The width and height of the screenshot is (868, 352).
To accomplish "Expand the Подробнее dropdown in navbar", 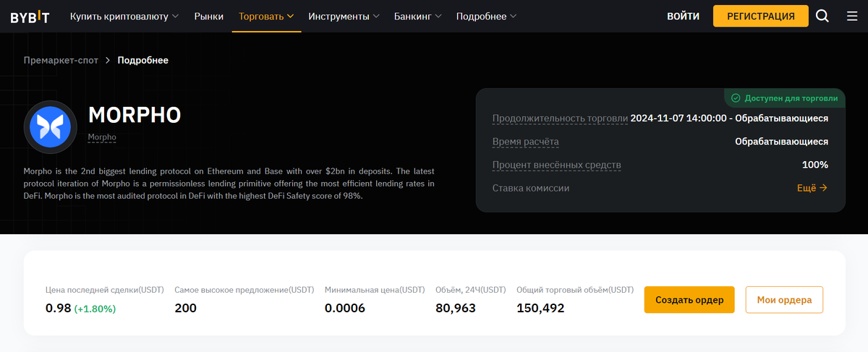I will [486, 16].
